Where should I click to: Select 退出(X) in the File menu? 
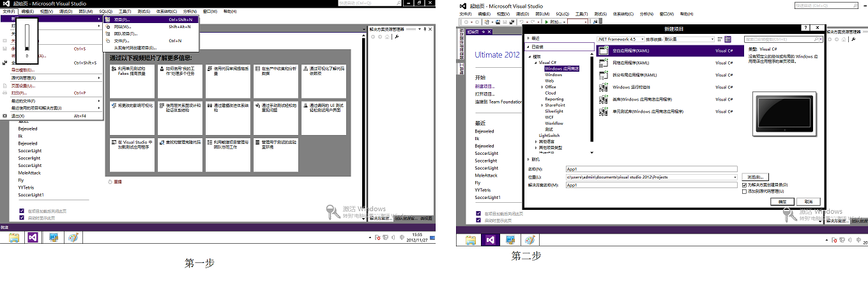[x=51, y=116]
